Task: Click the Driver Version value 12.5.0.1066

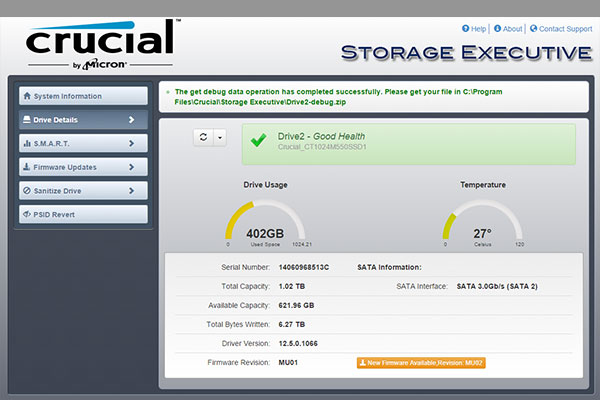Action: [x=298, y=343]
